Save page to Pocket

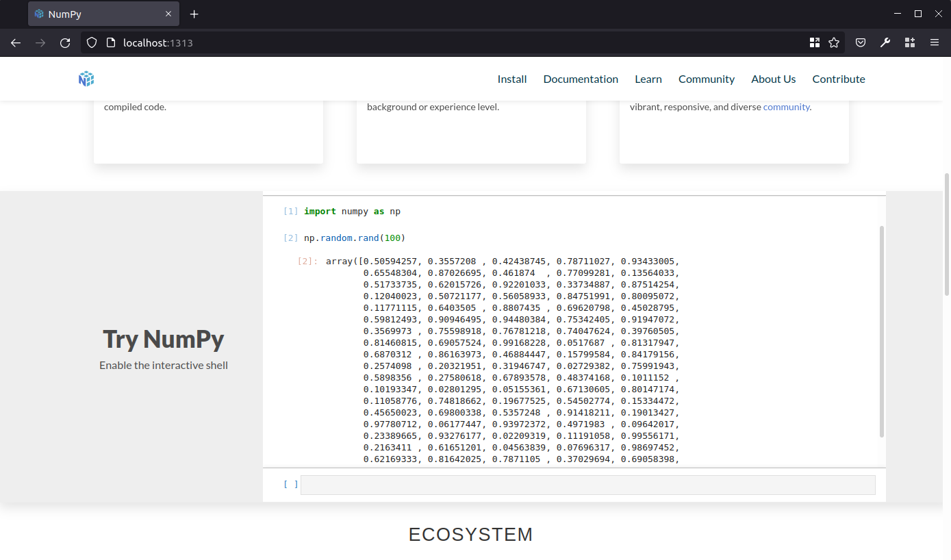tap(861, 42)
